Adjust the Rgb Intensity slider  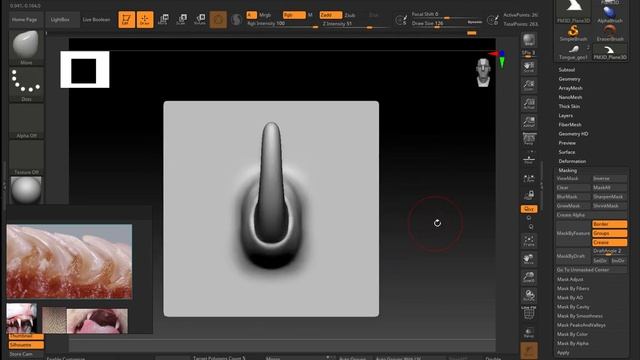tap(282, 24)
